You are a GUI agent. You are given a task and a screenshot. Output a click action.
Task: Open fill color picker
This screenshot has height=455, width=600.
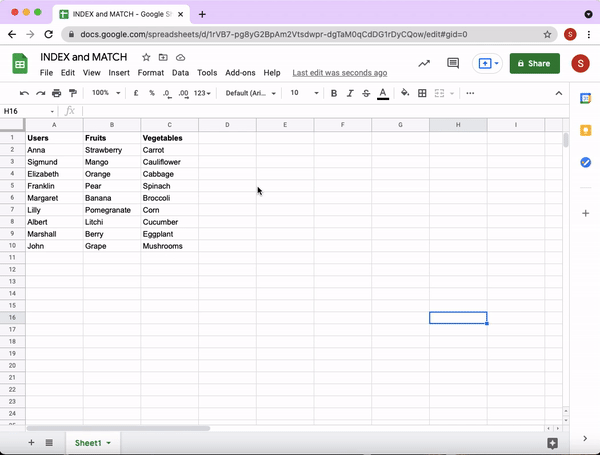click(405, 93)
